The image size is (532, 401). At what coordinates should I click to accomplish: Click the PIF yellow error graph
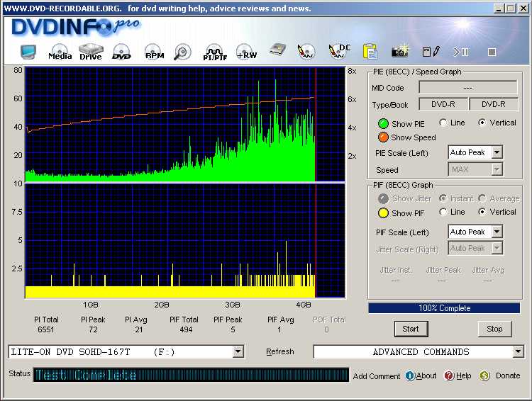coord(185,241)
